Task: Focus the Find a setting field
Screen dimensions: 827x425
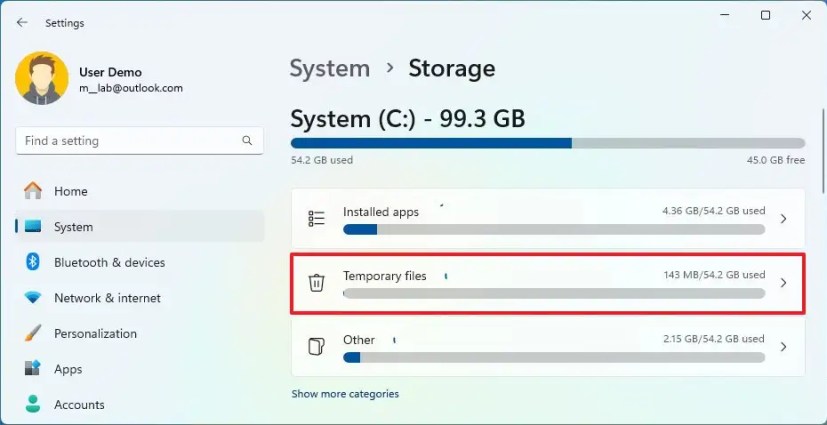Action: pyautogui.click(x=139, y=141)
